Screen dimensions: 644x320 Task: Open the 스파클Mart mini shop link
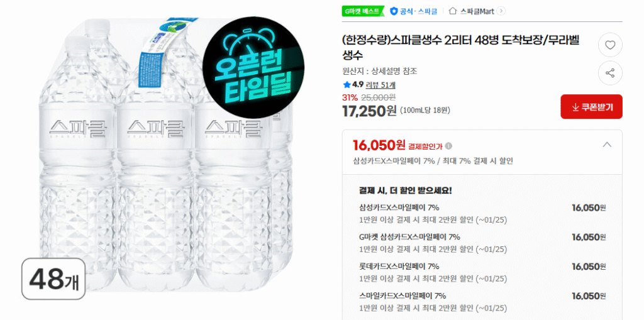477,11
